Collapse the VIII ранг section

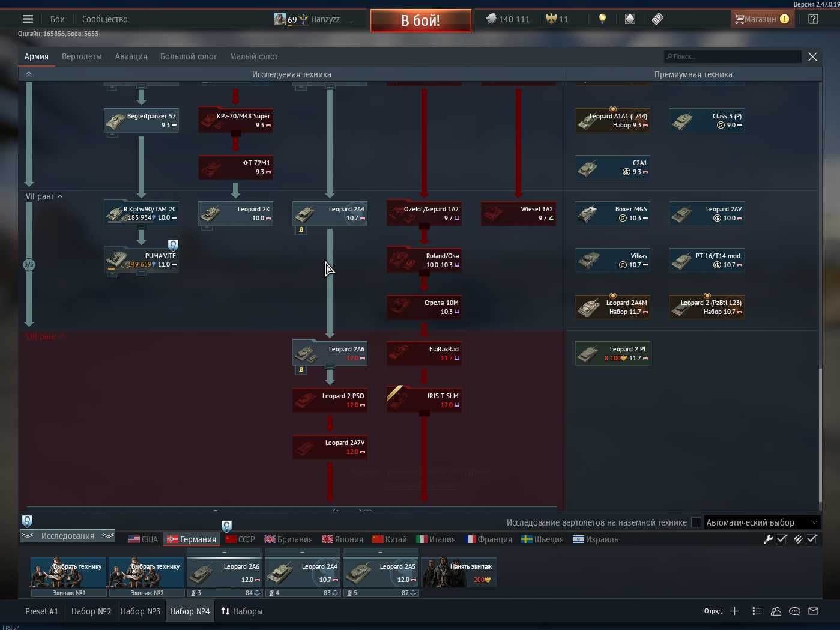click(x=44, y=336)
